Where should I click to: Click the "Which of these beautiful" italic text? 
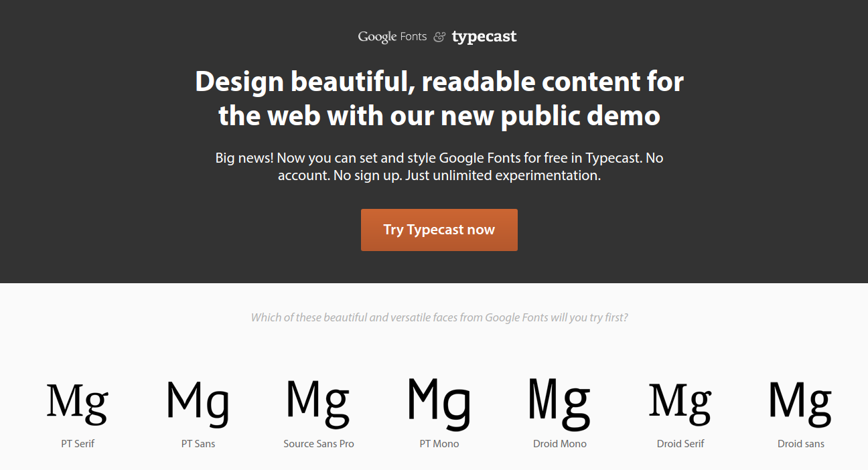click(439, 317)
